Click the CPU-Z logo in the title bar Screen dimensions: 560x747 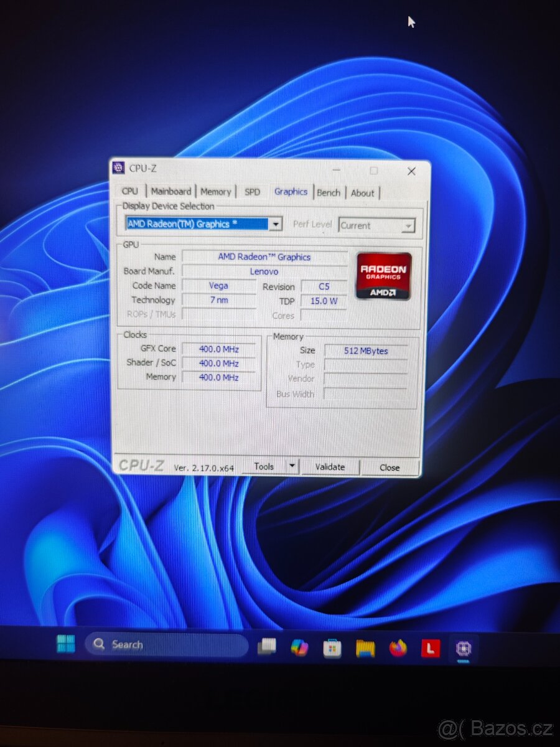119,167
